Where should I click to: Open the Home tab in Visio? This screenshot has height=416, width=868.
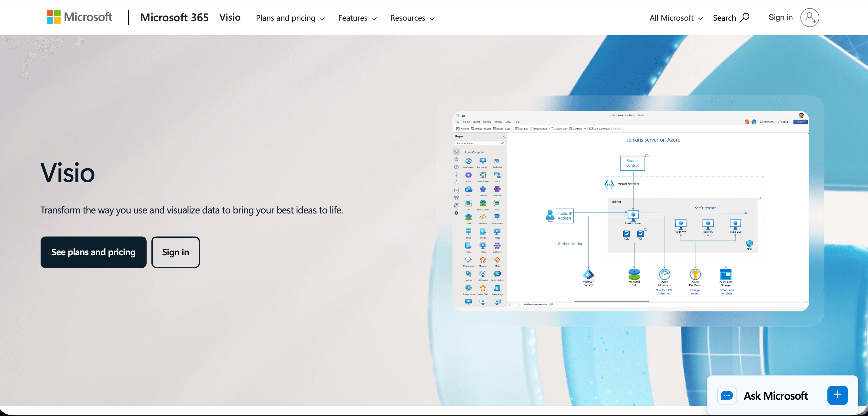pos(466,122)
